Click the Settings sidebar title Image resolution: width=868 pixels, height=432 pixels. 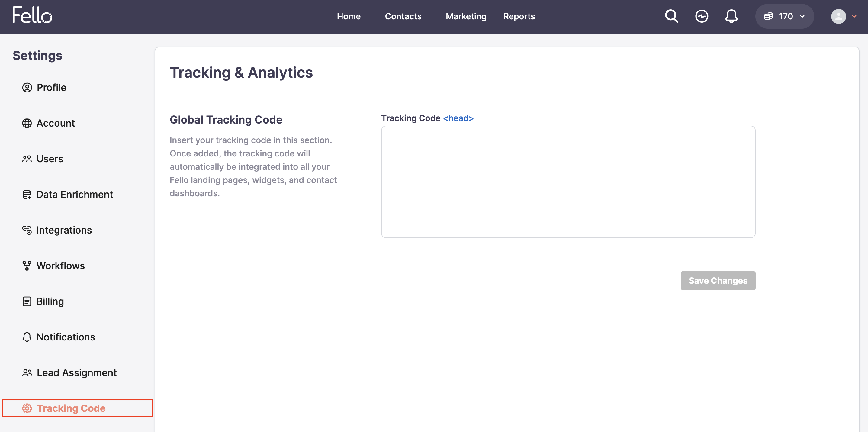click(x=37, y=56)
